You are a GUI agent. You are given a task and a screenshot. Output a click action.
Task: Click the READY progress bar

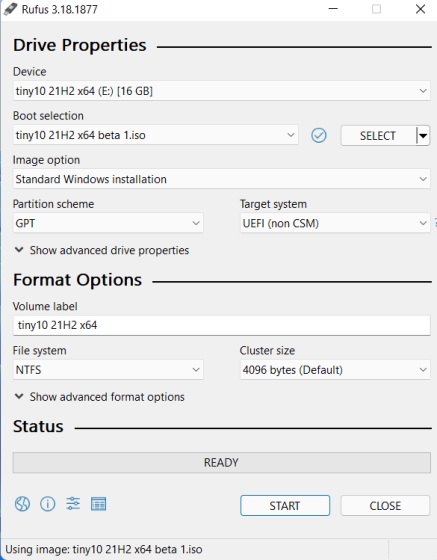pyautogui.click(x=221, y=462)
